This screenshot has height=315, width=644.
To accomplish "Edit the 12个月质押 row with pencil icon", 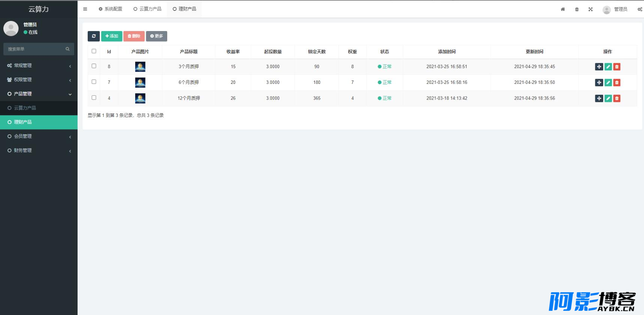I will [608, 98].
